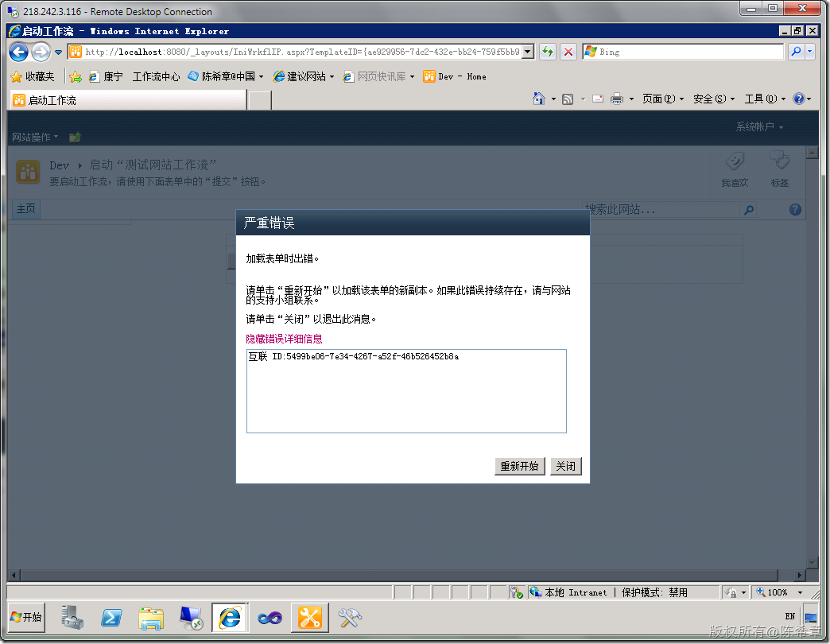This screenshot has width=830, height=644.
Task: Click the 关闭 button in dialog
Action: point(566,466)
